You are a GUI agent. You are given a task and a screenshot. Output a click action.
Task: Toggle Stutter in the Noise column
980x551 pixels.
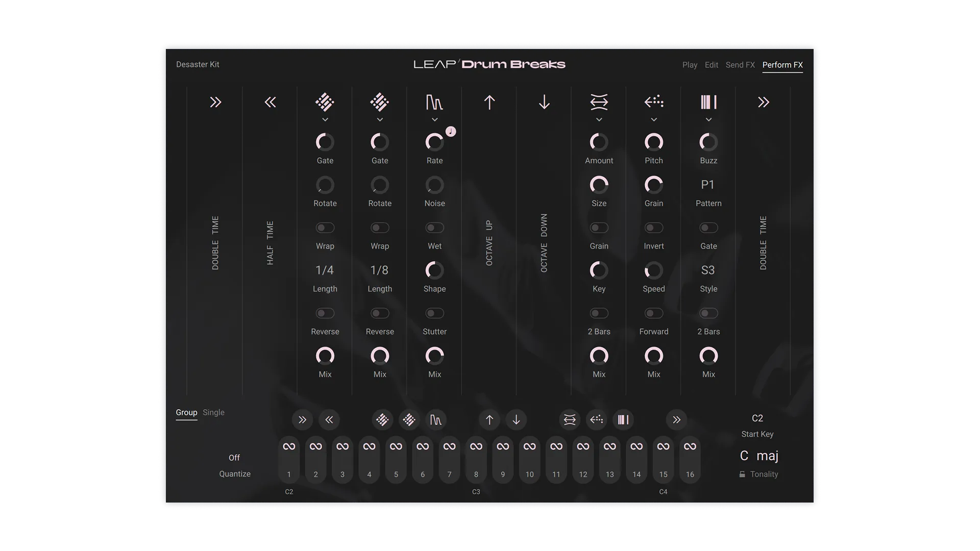(434, 313)
